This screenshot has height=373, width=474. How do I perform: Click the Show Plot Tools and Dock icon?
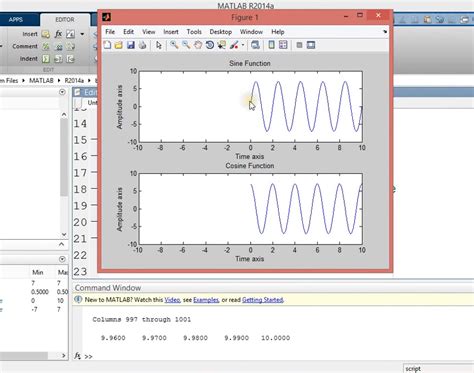point(311,45)
